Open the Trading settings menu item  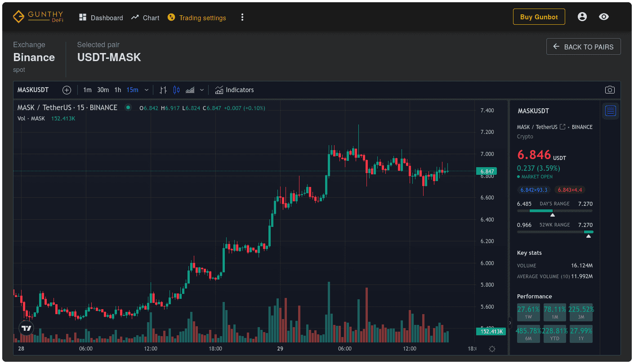pos(197,18)
